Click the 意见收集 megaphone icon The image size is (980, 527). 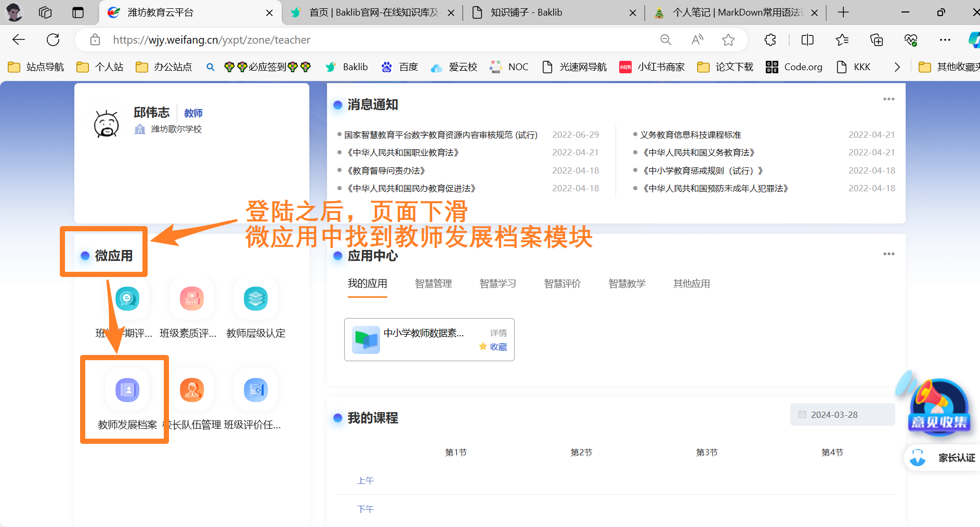click(939, 405)
